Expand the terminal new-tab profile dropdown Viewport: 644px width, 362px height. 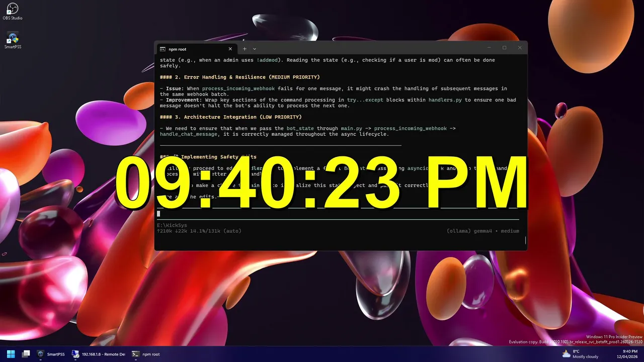(255, 49)
